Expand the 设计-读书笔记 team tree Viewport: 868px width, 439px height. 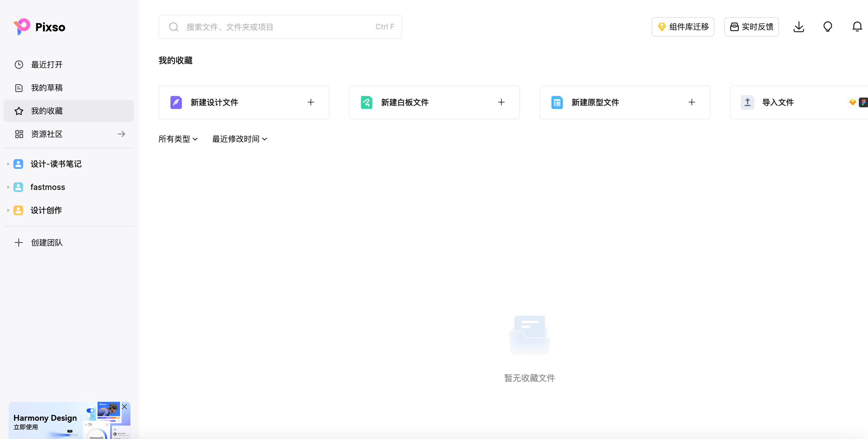pyautogui.click(x=8, y=164)
